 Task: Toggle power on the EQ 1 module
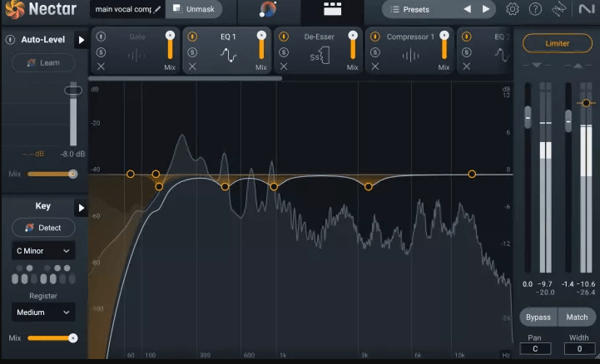pyautogui.click(x=192, y=37)
